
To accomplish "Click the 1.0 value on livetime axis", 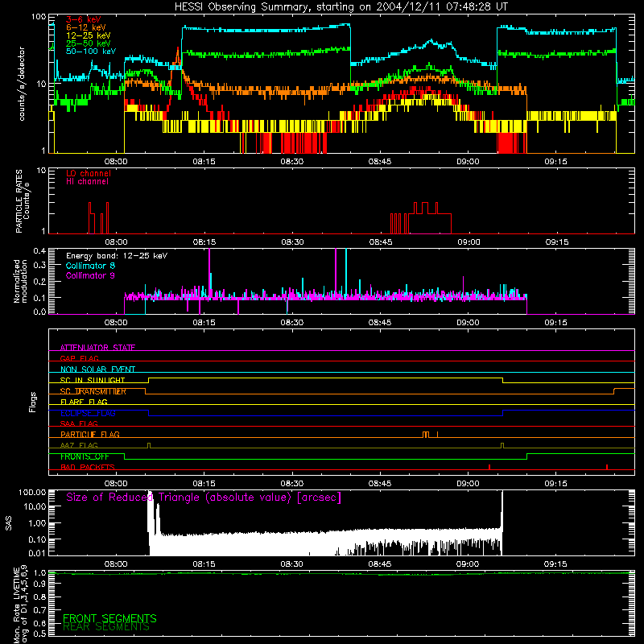I will tap(39, 573).
